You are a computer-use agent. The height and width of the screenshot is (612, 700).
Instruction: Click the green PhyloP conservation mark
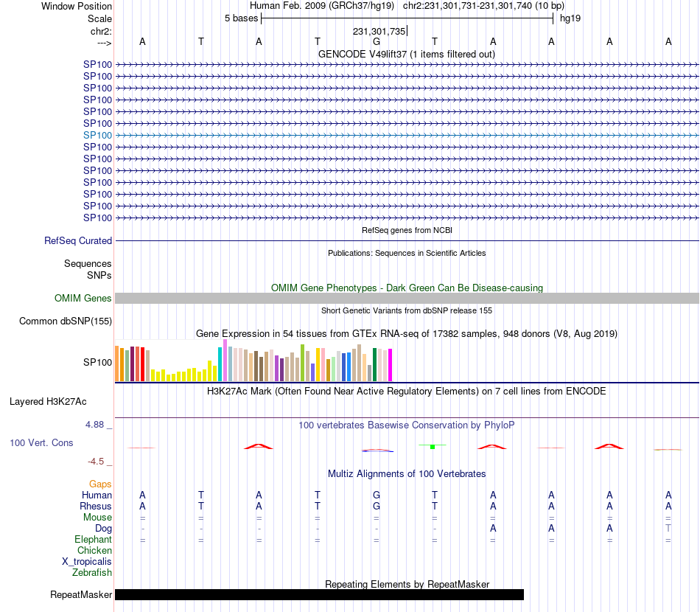(x=432, y=446)
